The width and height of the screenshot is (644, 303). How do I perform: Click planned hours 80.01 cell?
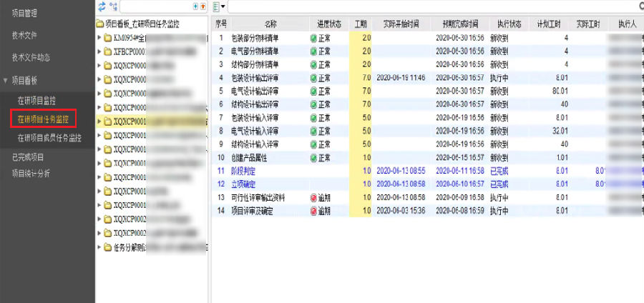(x=560, y=91)
